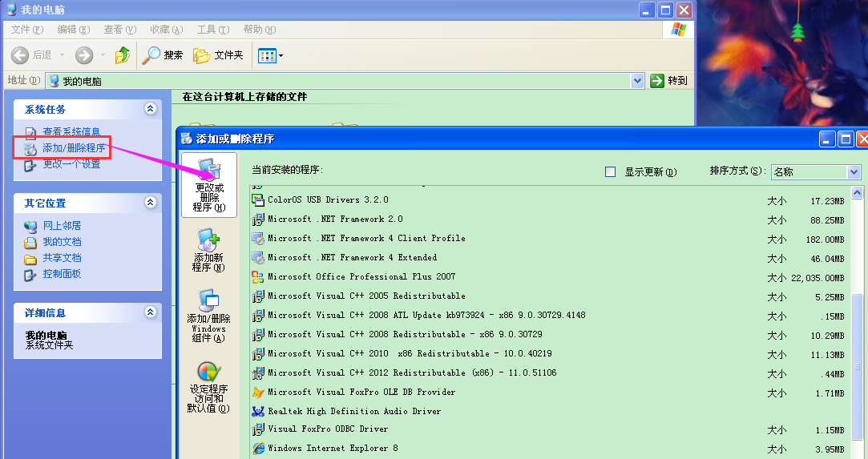This screenshot has height=459, width=868.
Task: Maximize the 添加或删除程序 window
Action: (846, 139)
